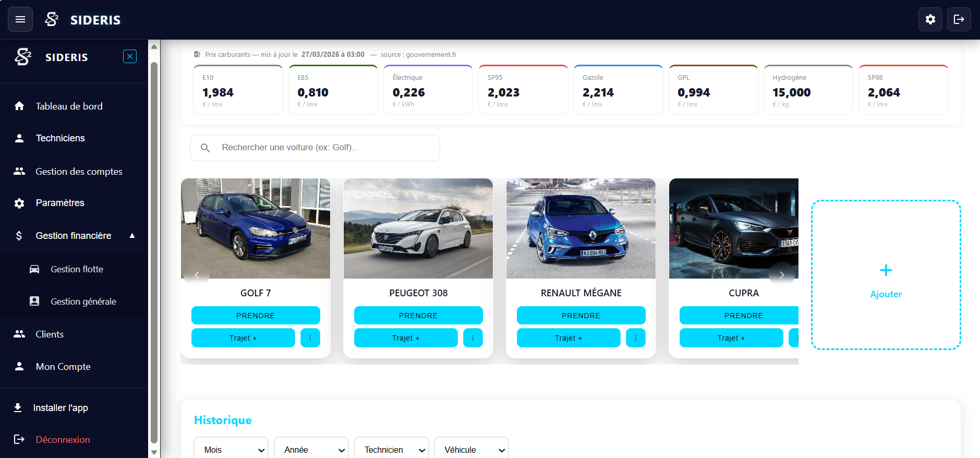Open the Année dropdown
Viewport: 980px width, 458px height.
tap(311, 449)
